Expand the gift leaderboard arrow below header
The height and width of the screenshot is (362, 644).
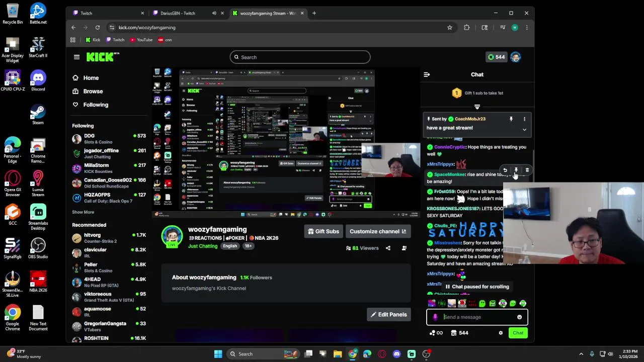tap(477, 107)
